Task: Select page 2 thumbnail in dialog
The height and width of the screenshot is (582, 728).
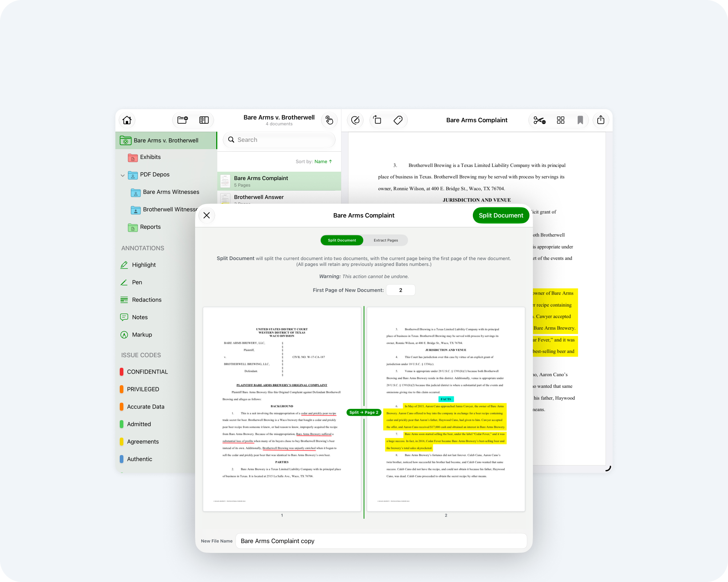Action: 446,409
